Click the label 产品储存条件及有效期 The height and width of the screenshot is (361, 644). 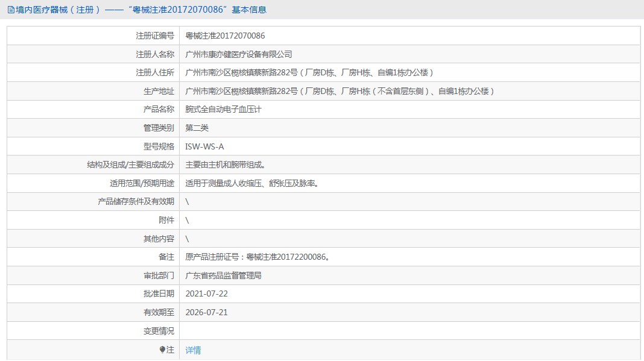point(136,202)
